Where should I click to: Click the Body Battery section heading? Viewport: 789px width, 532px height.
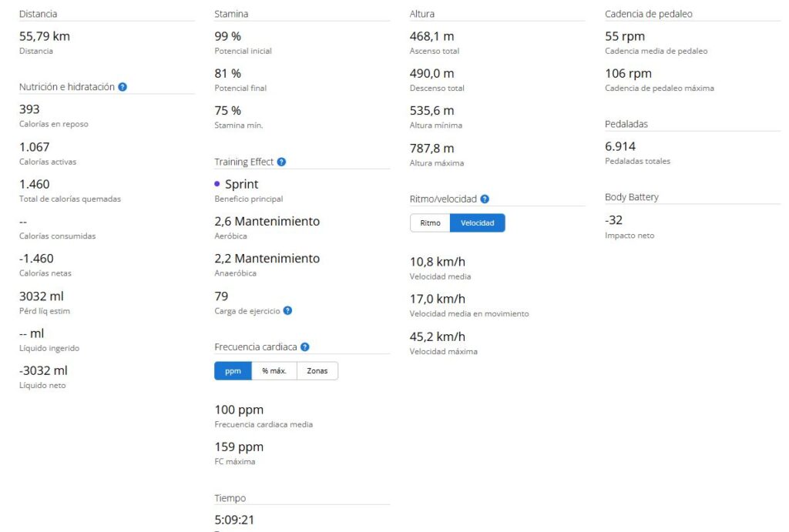(x=632, y=197)
